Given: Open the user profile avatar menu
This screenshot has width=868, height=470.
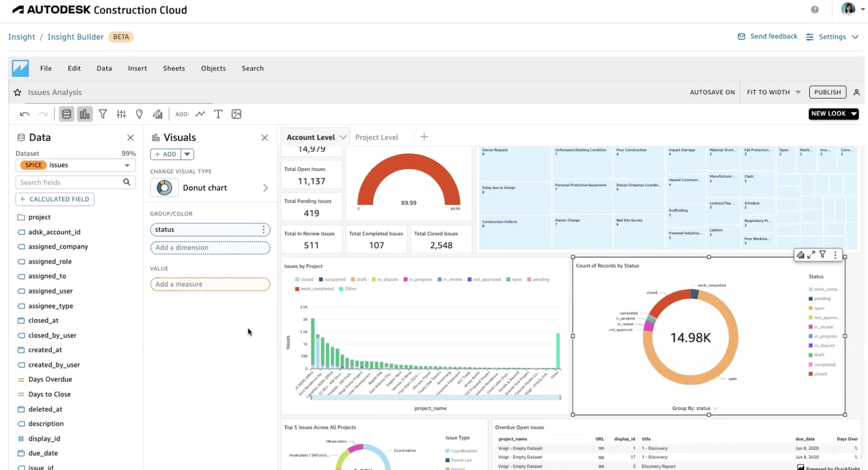Looking at the screenshot, I should point(848,9).
